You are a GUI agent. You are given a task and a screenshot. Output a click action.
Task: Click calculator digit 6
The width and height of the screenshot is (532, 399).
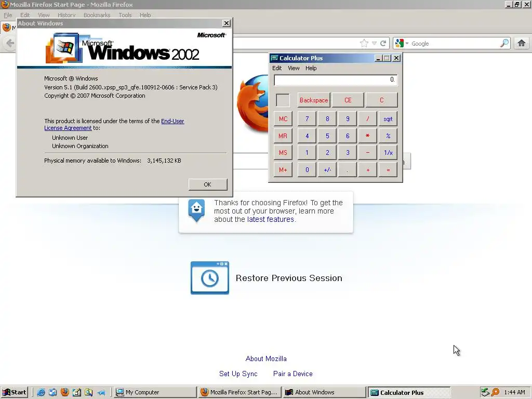tap(348, 136)
